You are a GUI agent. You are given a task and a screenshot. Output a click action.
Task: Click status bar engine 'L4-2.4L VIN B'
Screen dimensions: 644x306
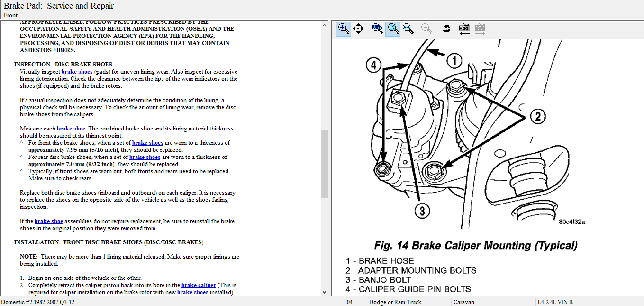[x=555, y=302]
